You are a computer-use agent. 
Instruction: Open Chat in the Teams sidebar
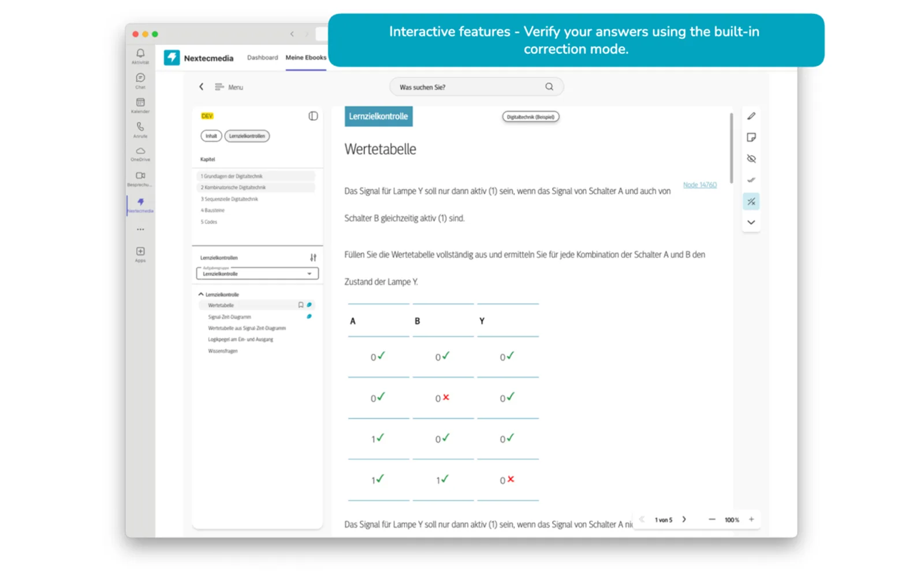tap(140, 81)
